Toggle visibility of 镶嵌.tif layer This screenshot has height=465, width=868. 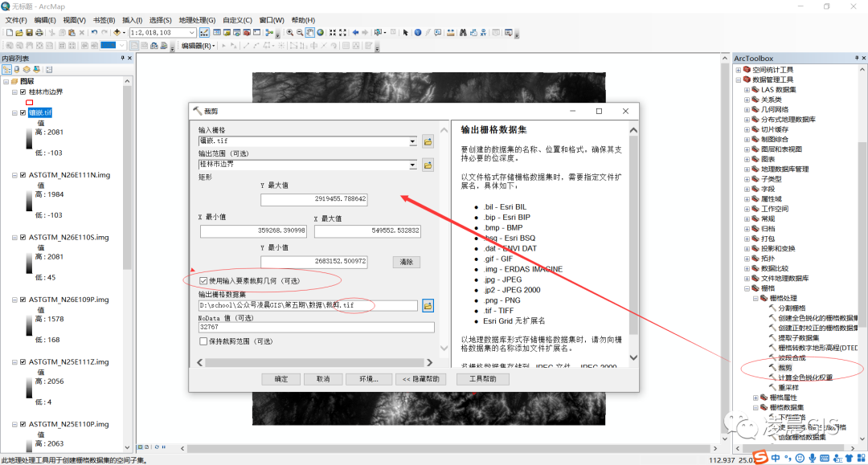[x=23, y=112]
